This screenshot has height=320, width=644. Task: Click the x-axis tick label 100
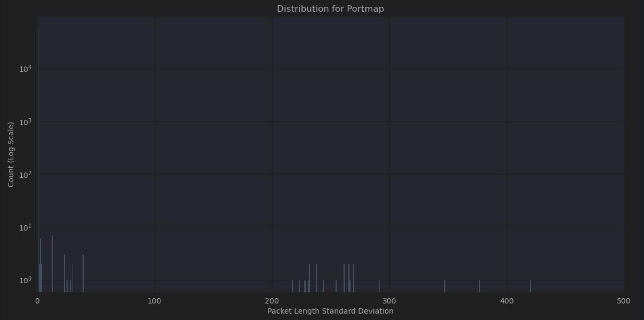click(154, 301)
